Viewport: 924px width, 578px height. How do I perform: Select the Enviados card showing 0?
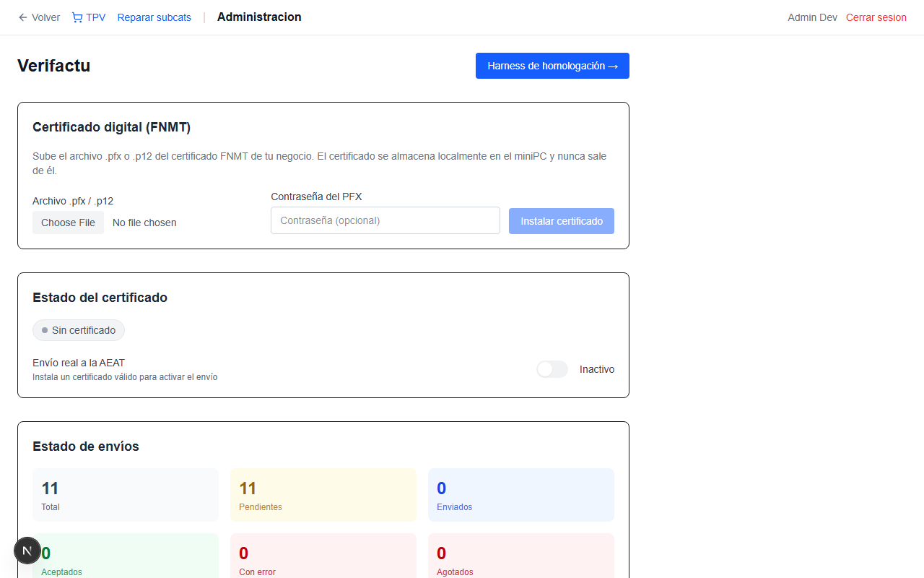[x=521, y=495]
